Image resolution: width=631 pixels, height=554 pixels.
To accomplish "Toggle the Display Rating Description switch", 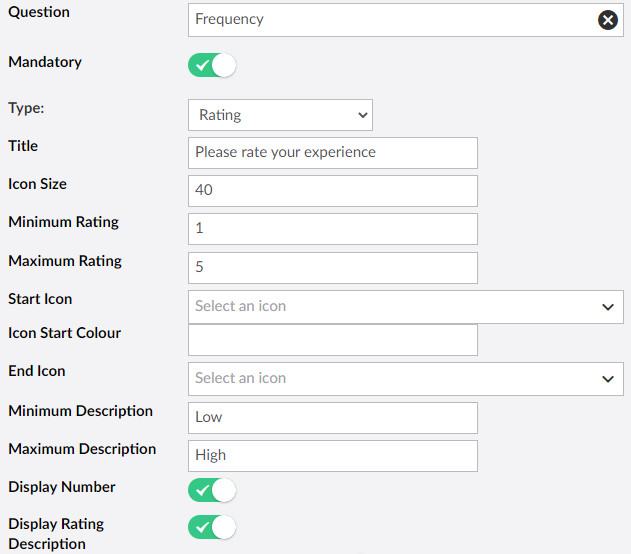I will [x=212, y=527].
